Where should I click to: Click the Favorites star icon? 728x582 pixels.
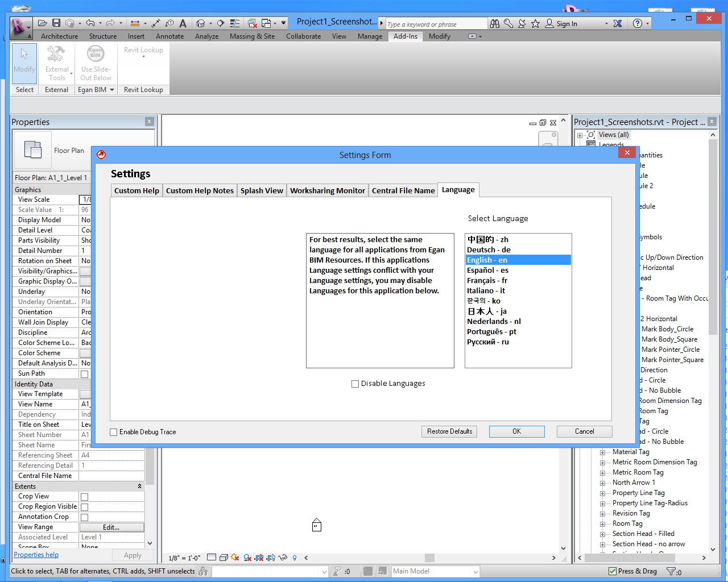pos(535,23)
